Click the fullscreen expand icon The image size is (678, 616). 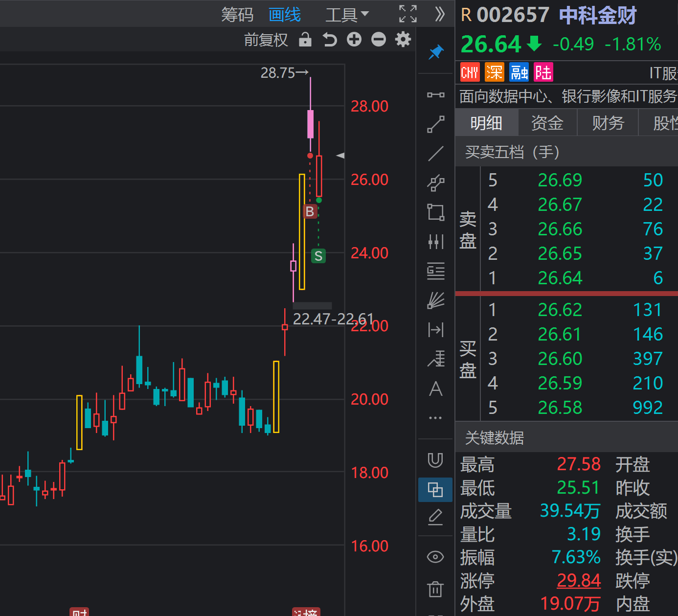(x=408, y=14)
